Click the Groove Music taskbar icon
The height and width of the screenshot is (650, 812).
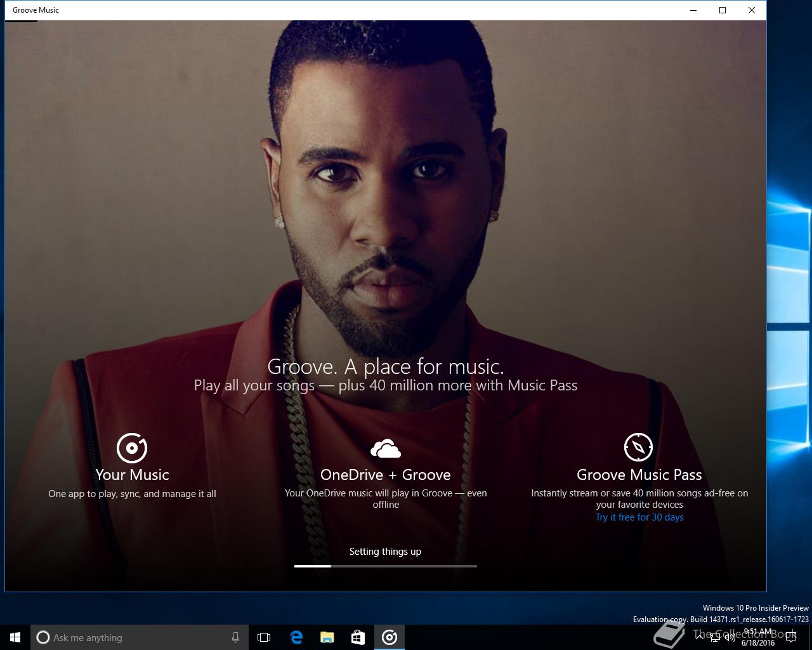point(390,637)
